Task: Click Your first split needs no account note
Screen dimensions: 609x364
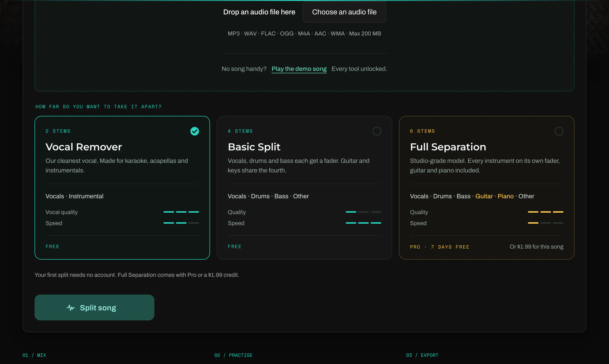Action: [x=137, y=275]
